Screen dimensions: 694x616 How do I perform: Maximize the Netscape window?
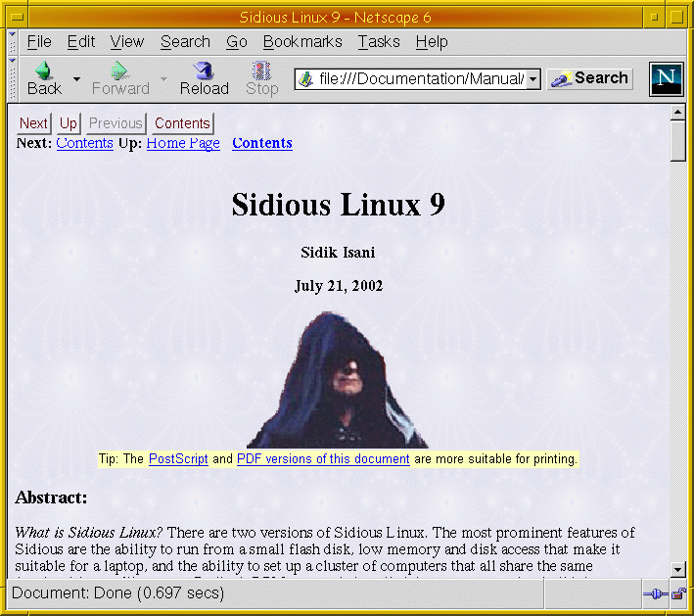(x=676, y=18)
